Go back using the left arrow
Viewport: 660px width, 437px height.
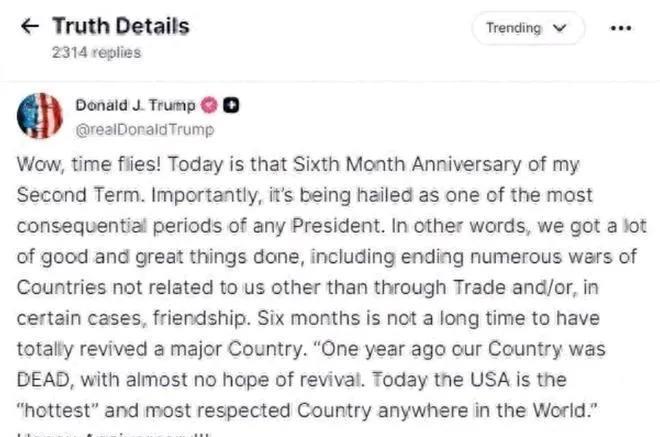(x=27, y=27)
